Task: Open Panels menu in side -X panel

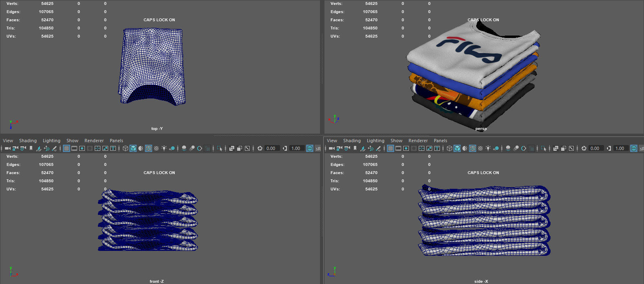Action: click(x=440, y=141)
